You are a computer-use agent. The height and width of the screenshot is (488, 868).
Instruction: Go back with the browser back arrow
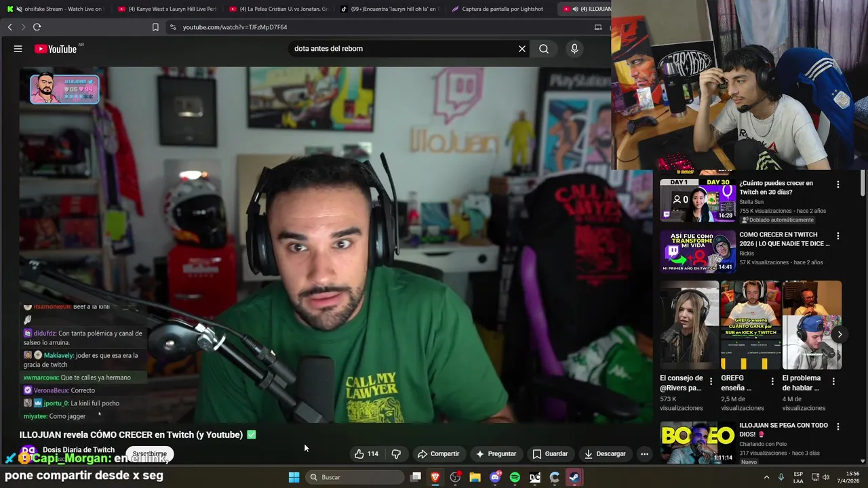[9, 27]
